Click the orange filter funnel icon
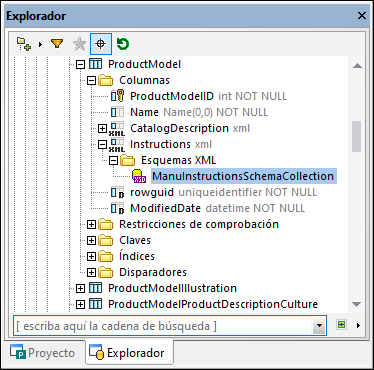 click(x=57, y=44)
